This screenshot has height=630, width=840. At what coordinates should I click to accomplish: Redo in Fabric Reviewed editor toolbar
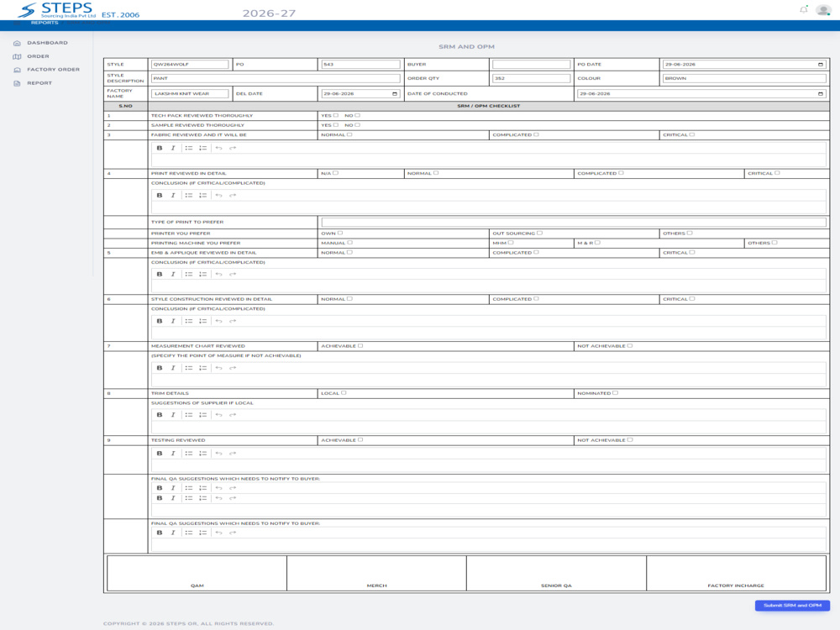pyautogui.click(x=233, y=148)
